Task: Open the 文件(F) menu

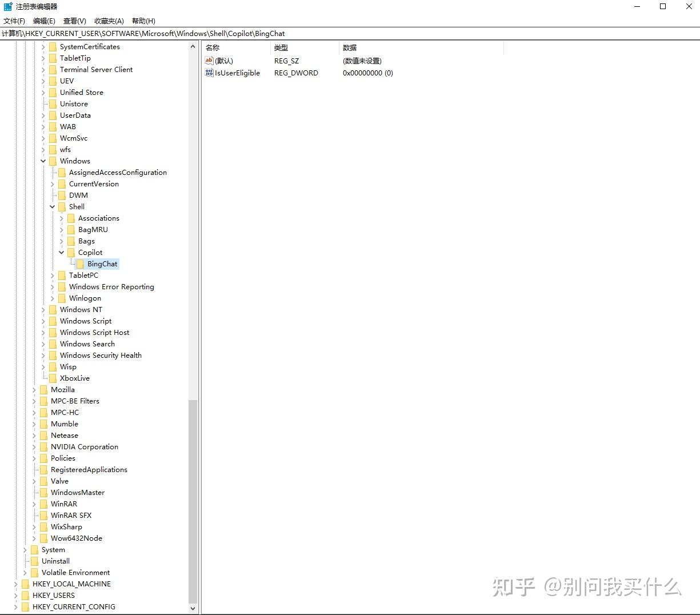Action: pyautogui.click(x=14, y=21)
